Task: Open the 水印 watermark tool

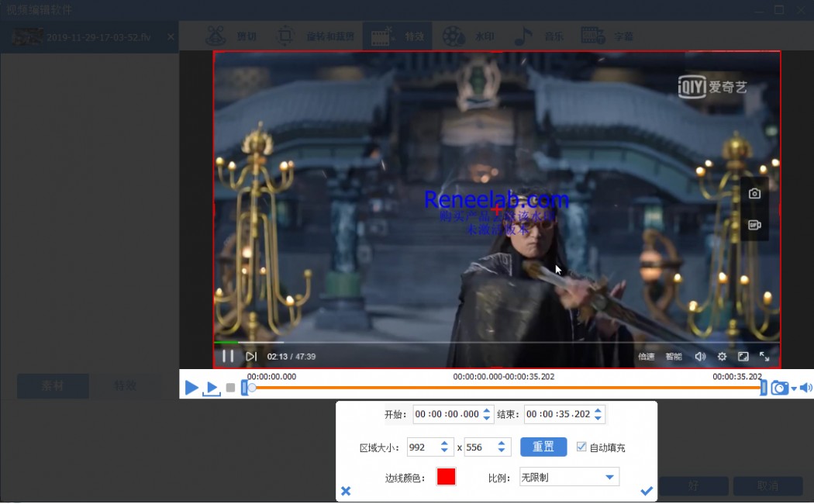Action: [x=468, y=36]
